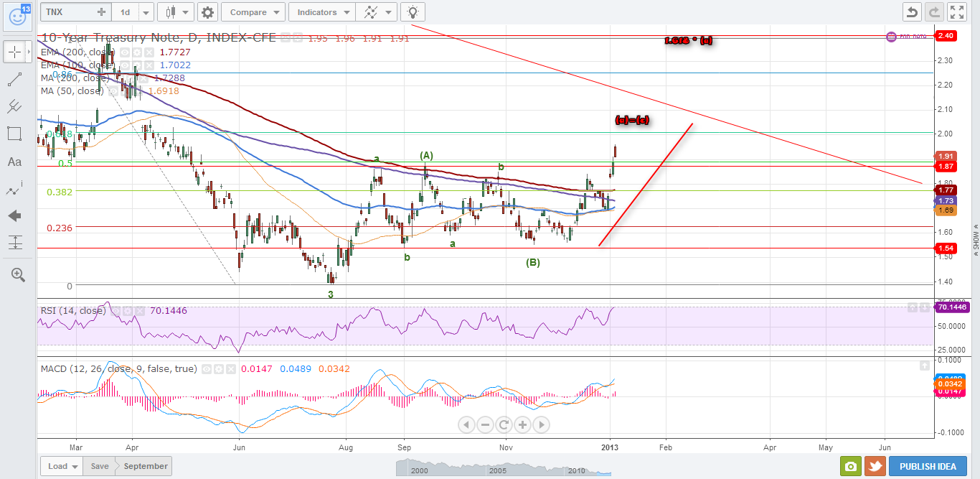Click the plus icon beside TNX symbol
Screen dimensions: 980x479
102,12
